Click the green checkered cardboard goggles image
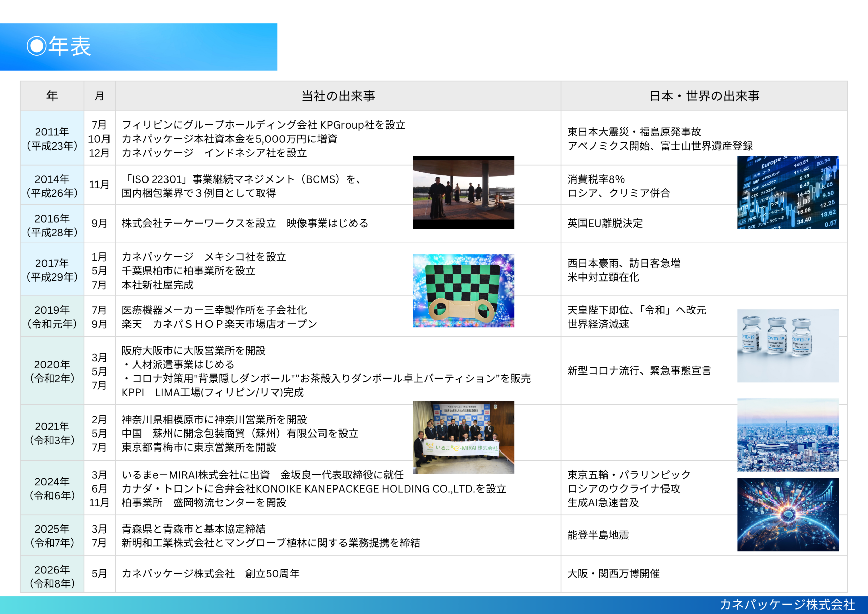 [463, 290]
